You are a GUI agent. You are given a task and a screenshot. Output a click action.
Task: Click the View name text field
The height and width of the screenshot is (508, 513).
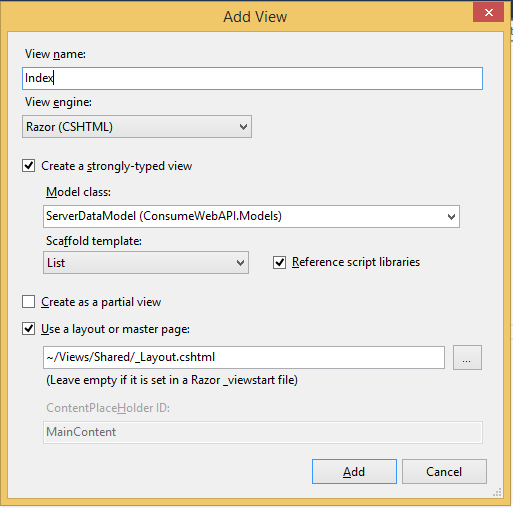252,78
